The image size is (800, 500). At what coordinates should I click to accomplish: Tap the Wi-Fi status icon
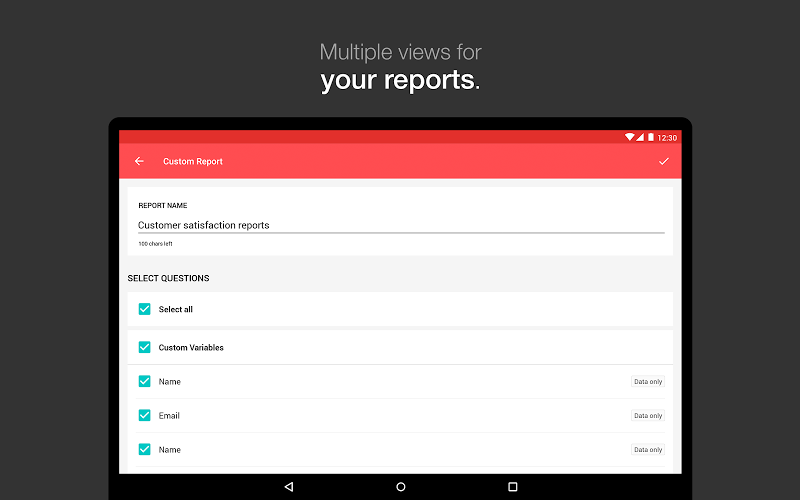630,137
